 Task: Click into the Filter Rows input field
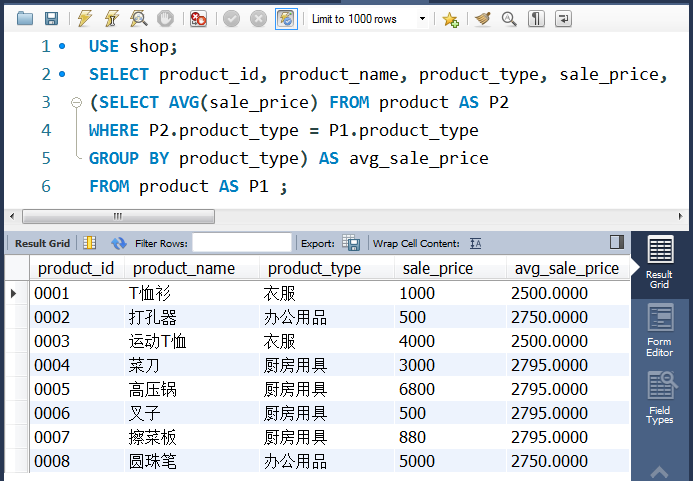tap(242, 243)
